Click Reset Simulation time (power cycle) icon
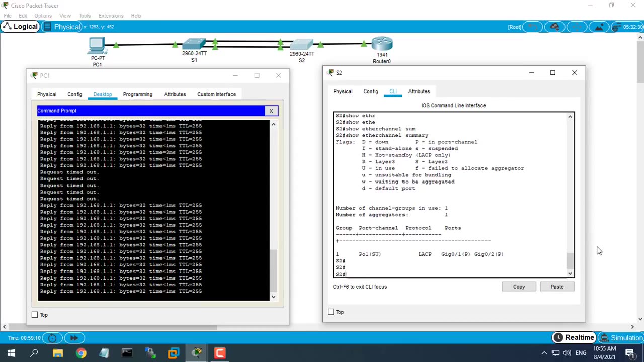 tap(52, 338)
